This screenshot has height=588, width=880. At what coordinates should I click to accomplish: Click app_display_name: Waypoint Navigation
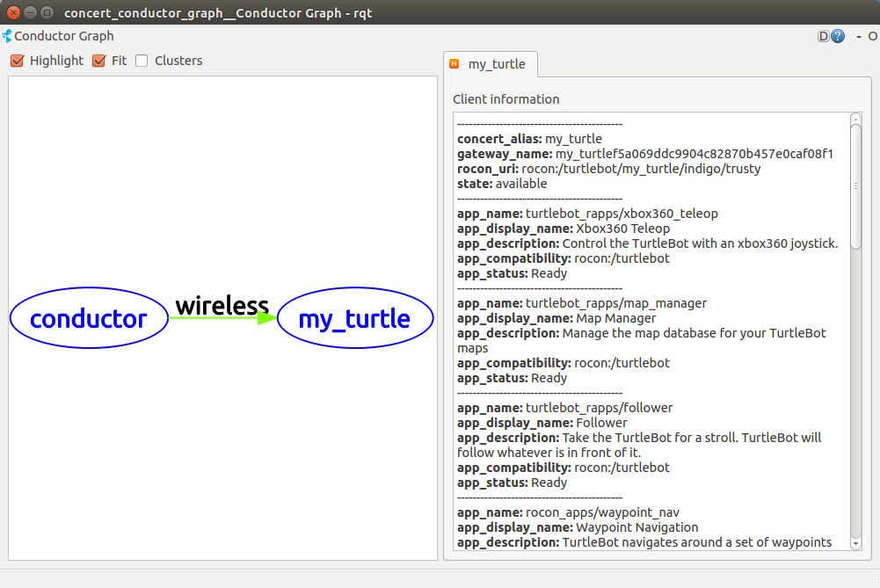pos(578,527)
